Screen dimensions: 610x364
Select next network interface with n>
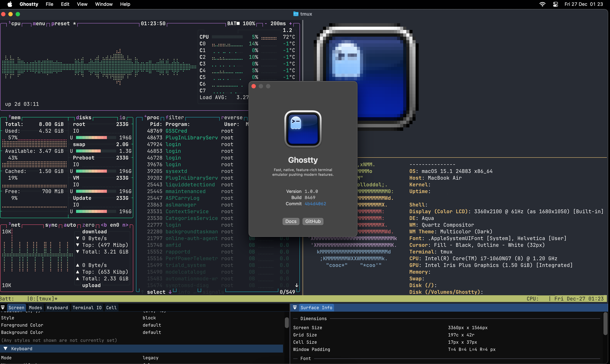(x=125, y=225)
